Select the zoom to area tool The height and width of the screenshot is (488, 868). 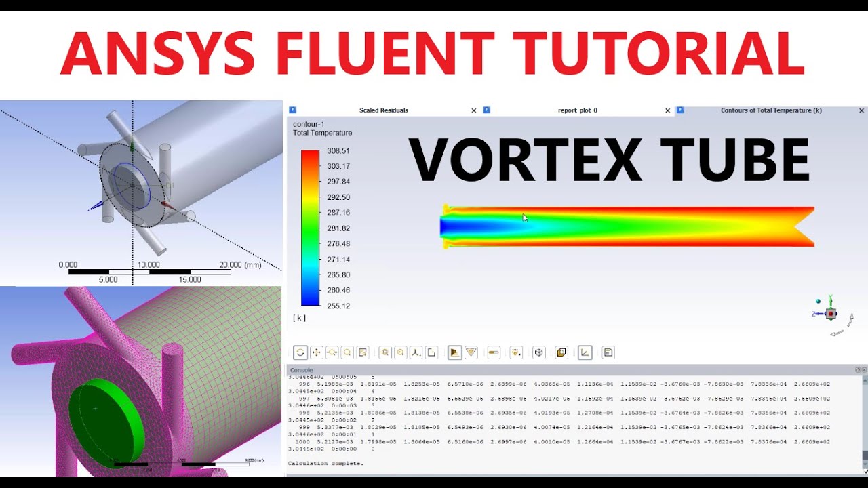[347, 352]
